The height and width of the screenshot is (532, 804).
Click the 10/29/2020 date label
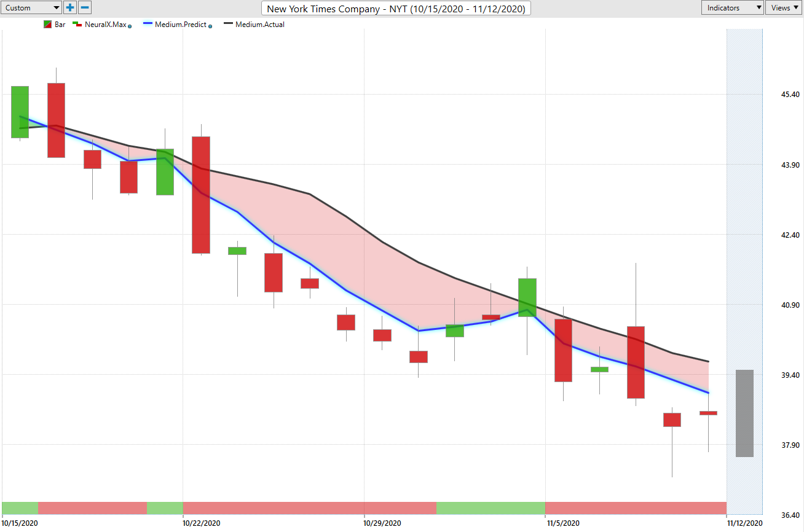pyautogui.click(x=383, y=523)
